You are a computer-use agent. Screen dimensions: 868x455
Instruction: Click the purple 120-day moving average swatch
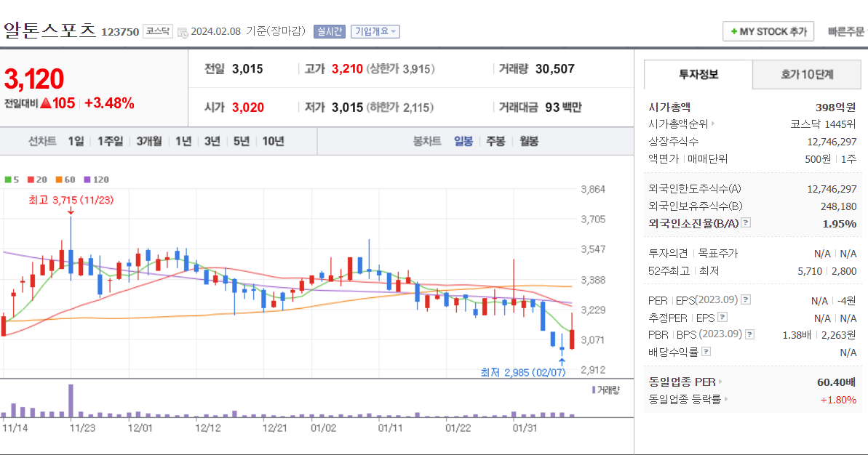point(87,180)
